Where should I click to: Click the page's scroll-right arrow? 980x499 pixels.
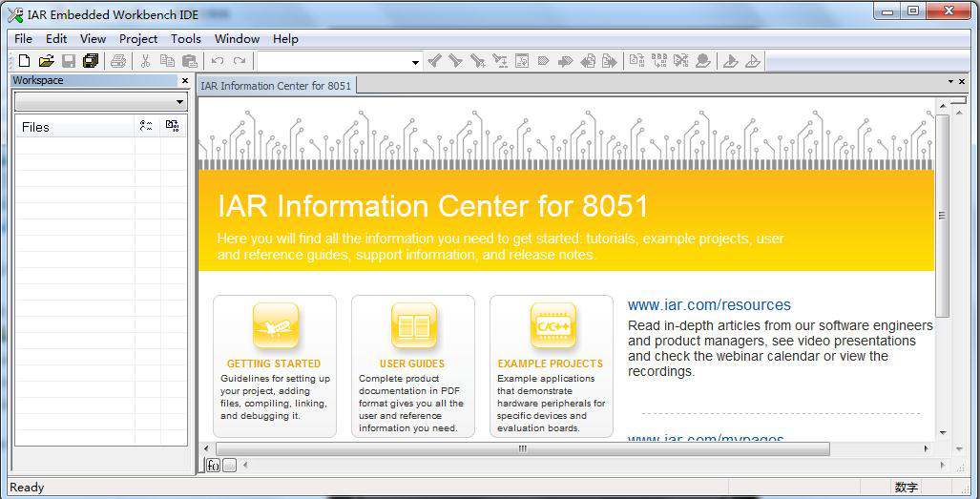point(927,448)
